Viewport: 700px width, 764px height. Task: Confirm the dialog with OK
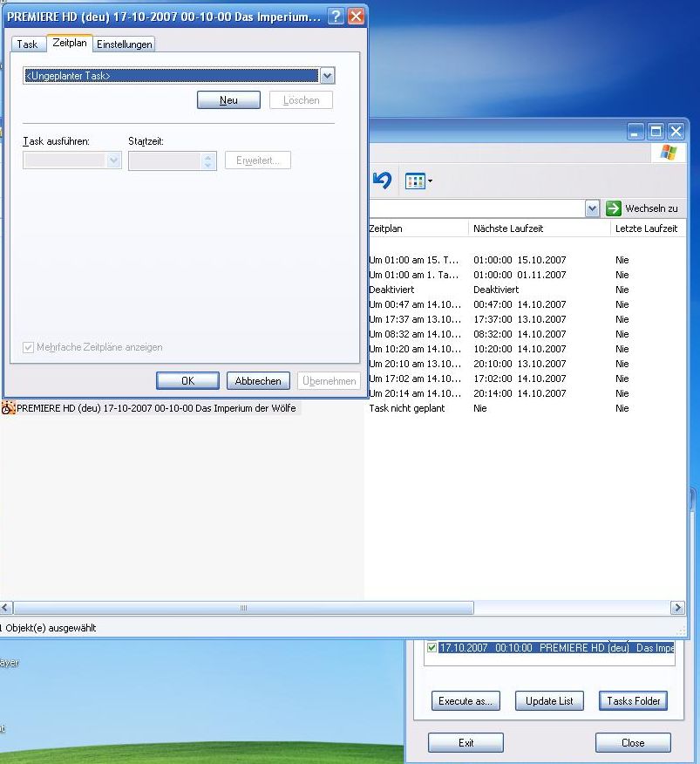187,380
